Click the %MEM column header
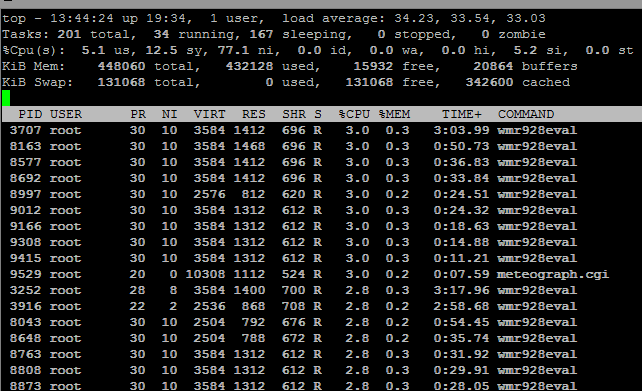The image size is (642, 391). coord(394,114)
